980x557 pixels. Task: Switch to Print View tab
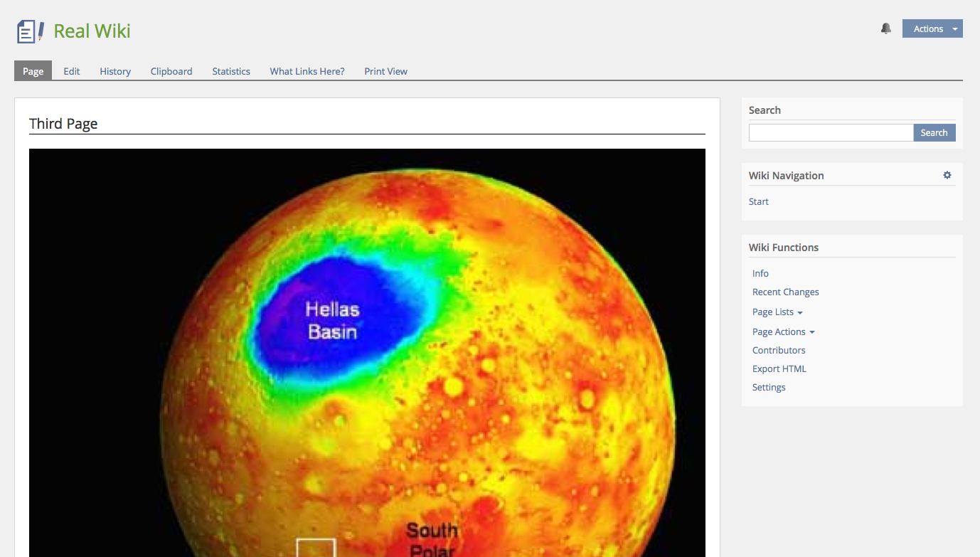pos(385,71)
